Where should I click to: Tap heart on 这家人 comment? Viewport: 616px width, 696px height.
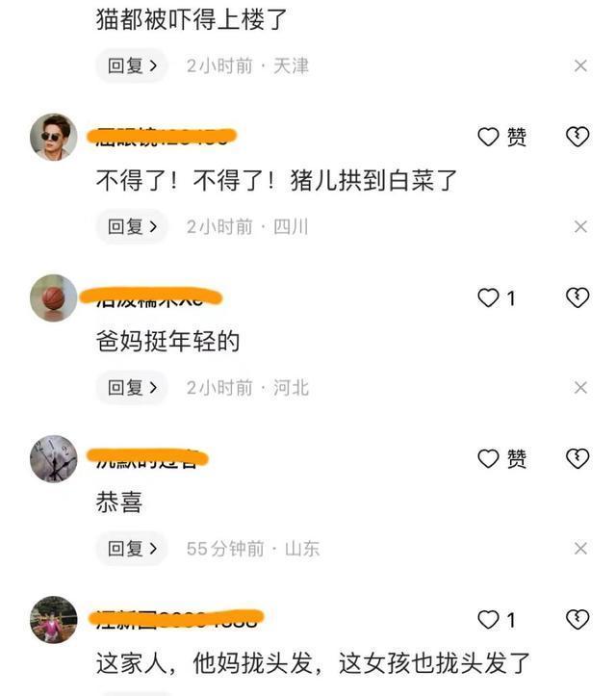(488, 620)
